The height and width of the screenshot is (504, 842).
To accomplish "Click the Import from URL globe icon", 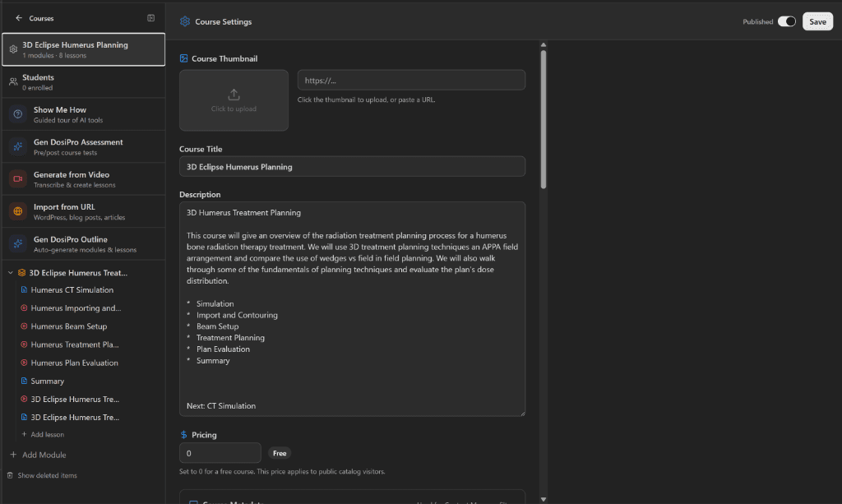I will 18,211.
